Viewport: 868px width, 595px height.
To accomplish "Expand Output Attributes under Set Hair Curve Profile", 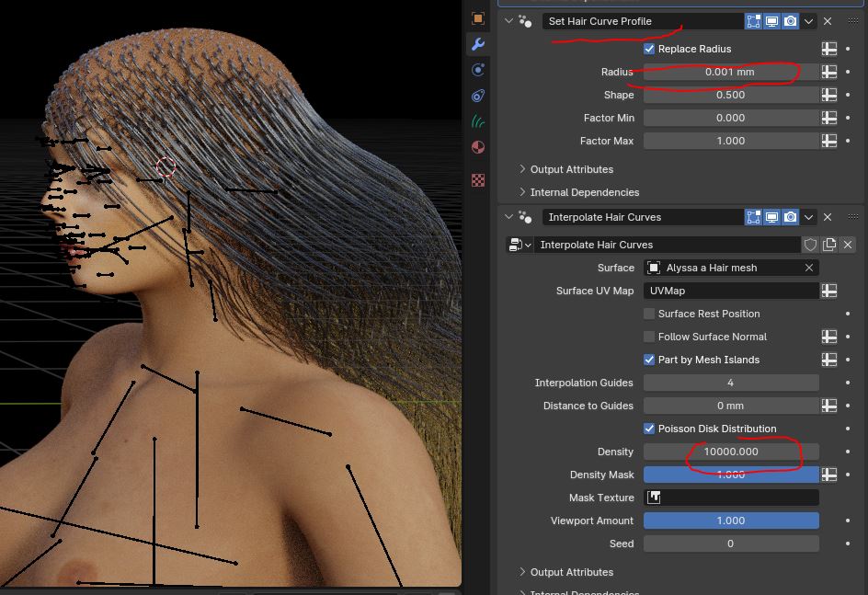I will 570,169.
